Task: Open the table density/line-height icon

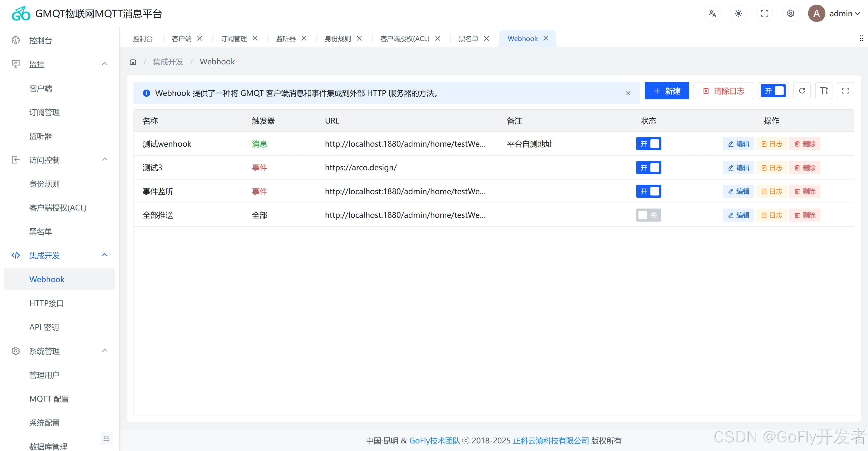Action: (824, 91)
